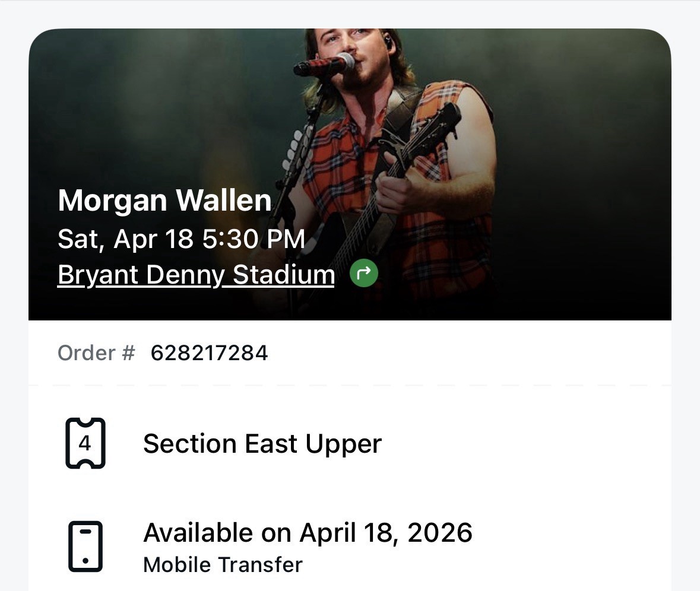
Task: Tap the ticket stub icon beside Section East Upper
Action: coord(84,443)
